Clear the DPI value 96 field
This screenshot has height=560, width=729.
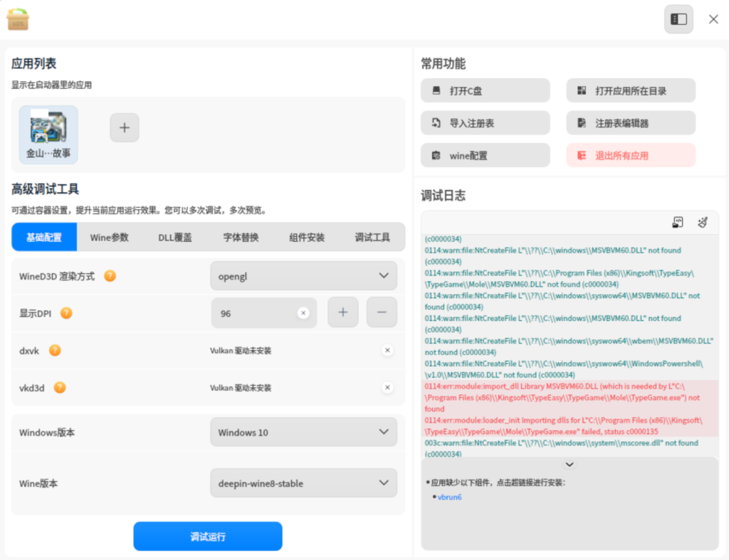(303, 313)
